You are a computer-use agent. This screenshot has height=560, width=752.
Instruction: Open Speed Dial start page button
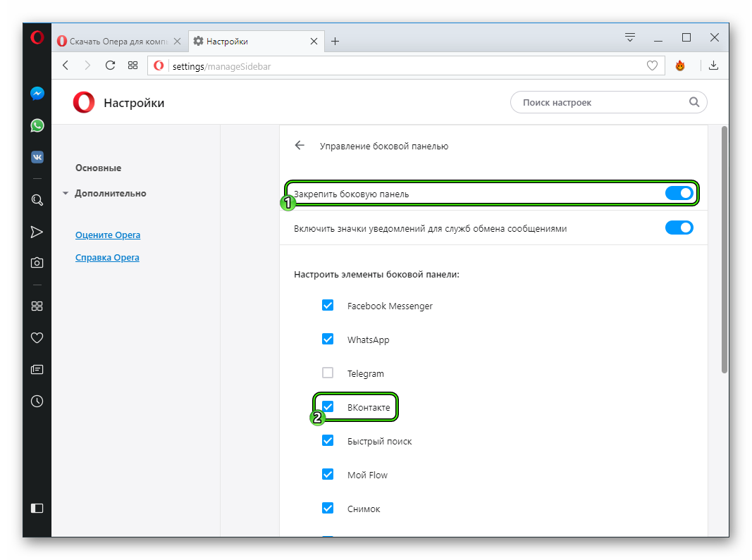(x=132, y=66)
